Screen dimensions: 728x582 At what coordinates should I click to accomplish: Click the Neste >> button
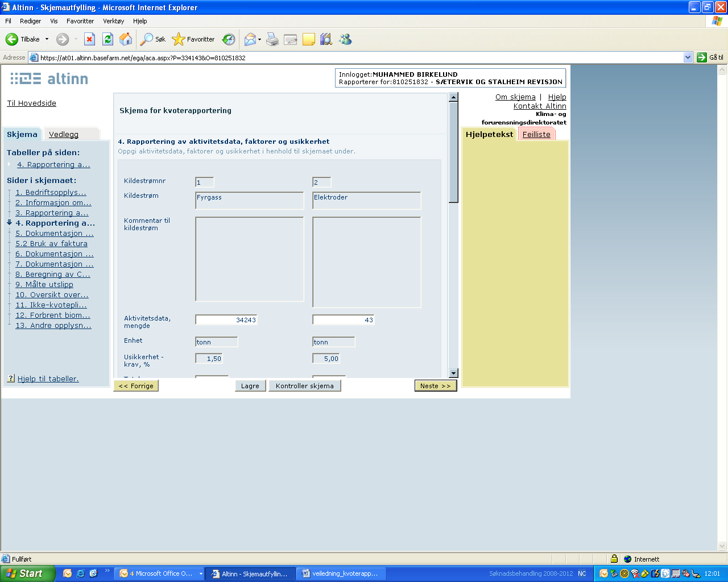coord(436,386)
